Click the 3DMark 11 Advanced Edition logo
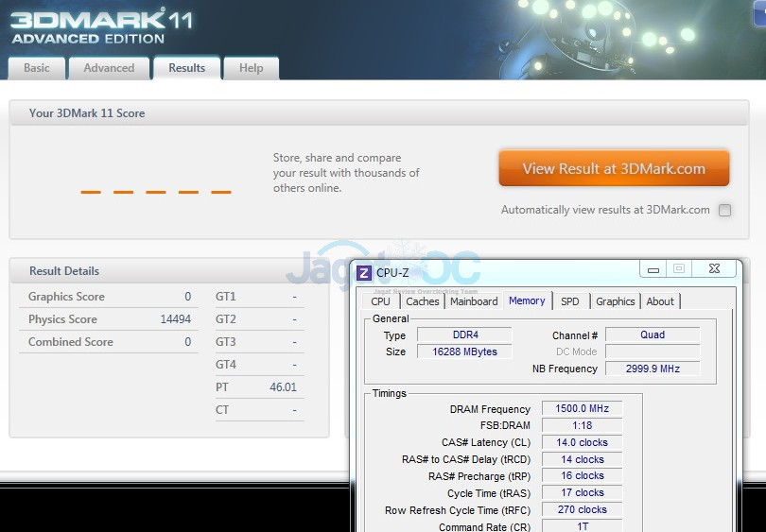This screenshot has width=766, height=532. coord(88,26)
